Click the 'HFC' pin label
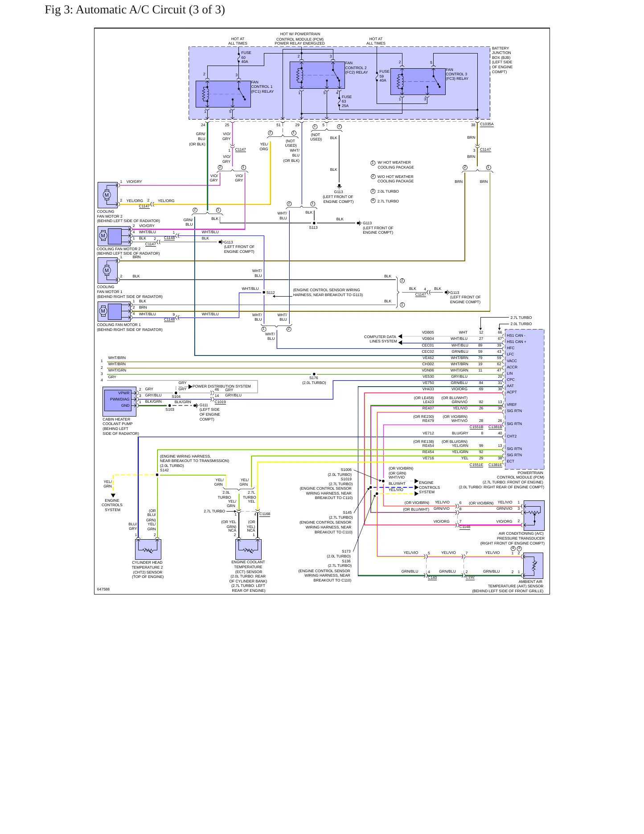Viewport: 644px width, 834px height. tap(510, 348)
